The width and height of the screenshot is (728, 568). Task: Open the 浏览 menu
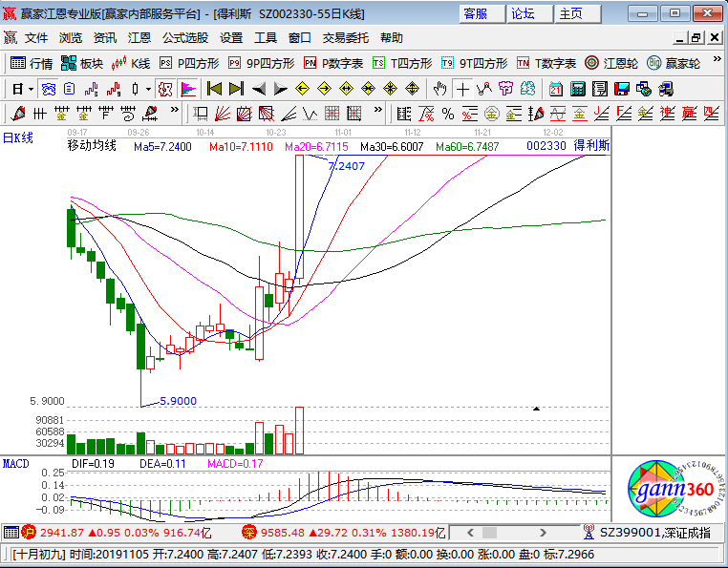(71, 37)
